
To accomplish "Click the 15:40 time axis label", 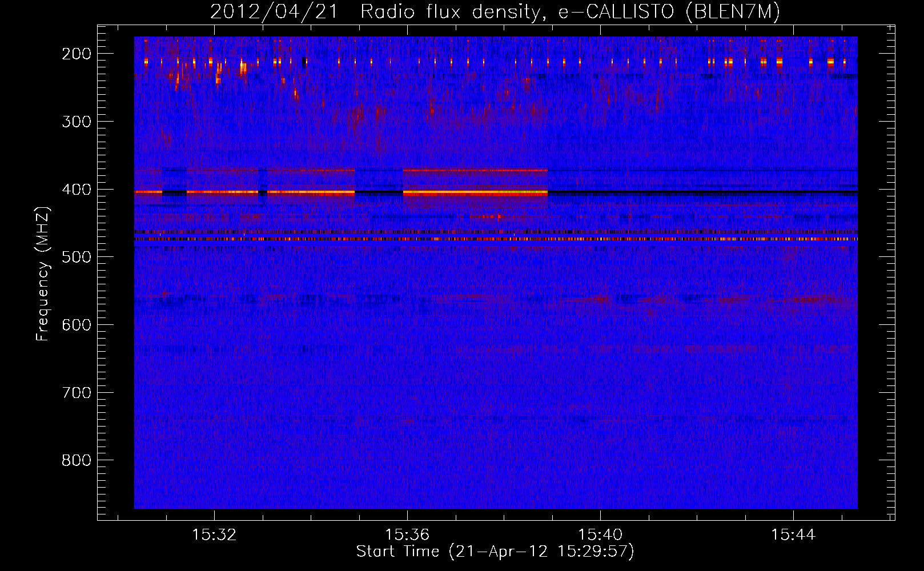I will tap(600, 535).
